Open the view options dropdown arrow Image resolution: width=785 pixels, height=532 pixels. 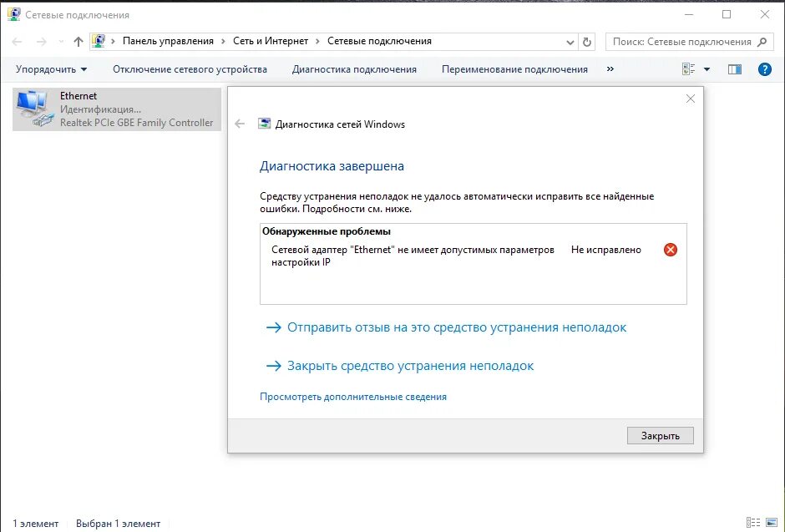(x=706, y=69)
